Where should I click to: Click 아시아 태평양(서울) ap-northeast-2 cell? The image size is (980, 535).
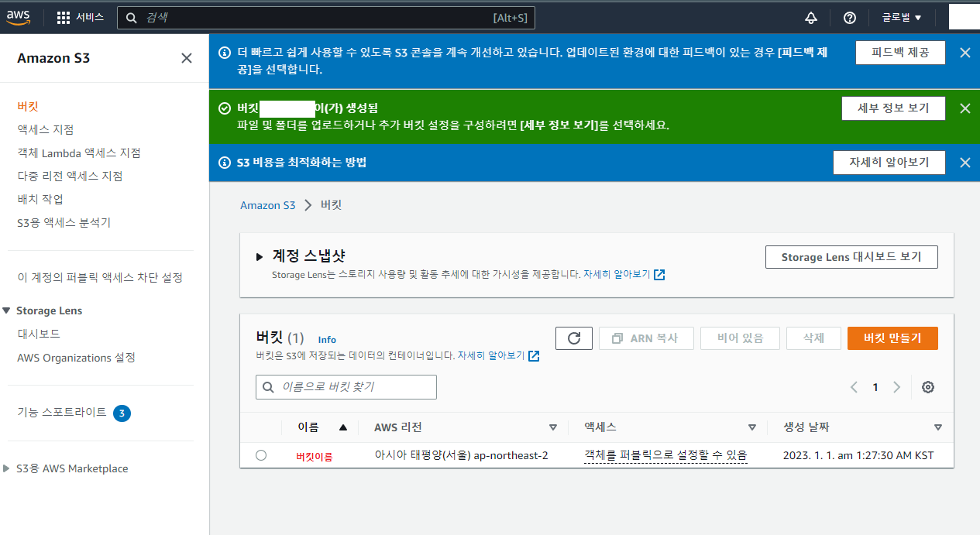461,455
